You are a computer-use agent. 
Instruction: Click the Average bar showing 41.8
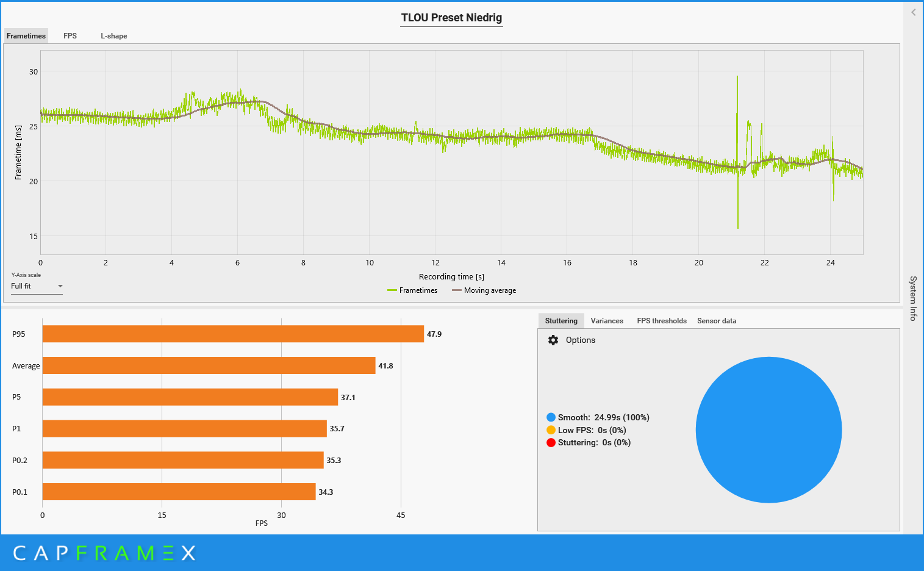tap(209, 365)
